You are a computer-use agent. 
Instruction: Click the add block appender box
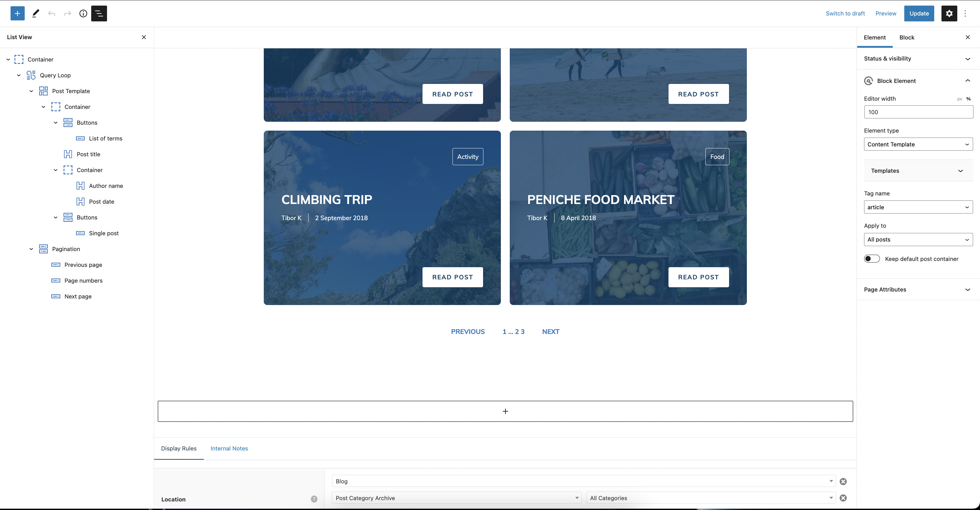(x=505, y=411)
